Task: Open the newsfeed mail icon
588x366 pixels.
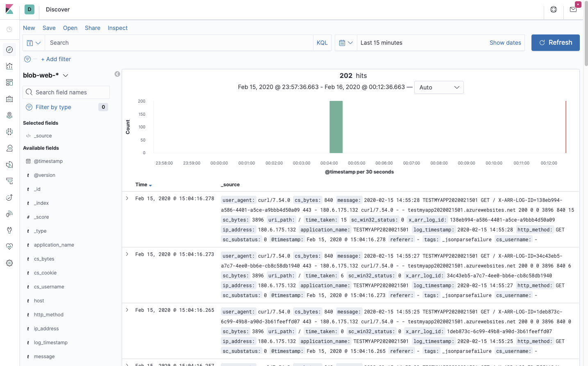Action: [573, 9]
